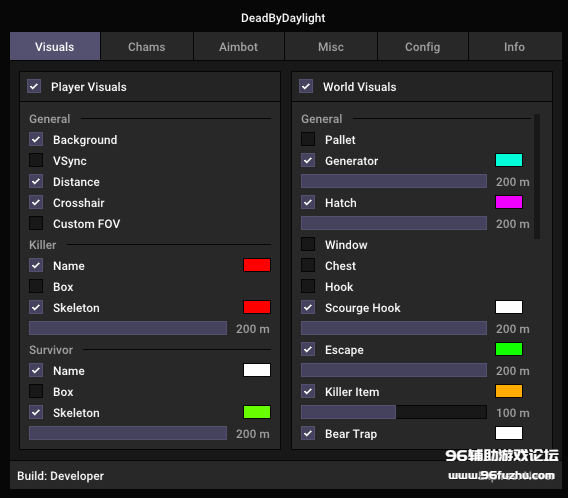
Task: Open the green Survivor Skeleton color swatch
Action: pyautogui.click(x=257, y=412)
